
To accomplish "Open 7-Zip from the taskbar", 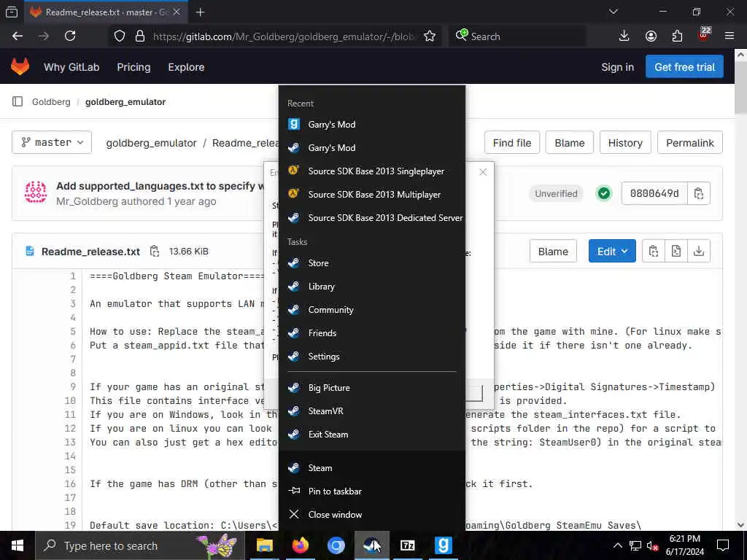I will click(x=408, y=545).
